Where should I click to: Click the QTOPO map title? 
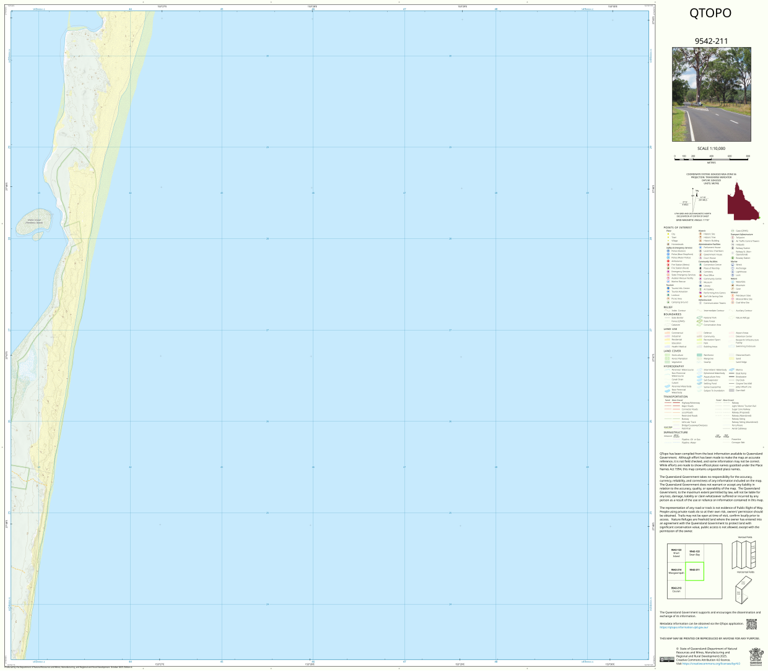[x=710, y=13]
